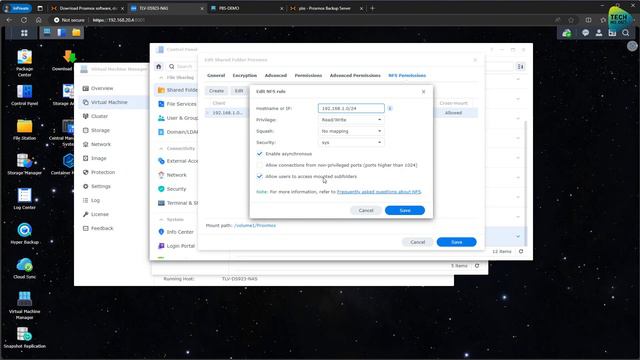640x360 pixels.
Task: Open Privilege dropdown showing Read/Write
Action: pyautogui.click(x=351, y=120)
